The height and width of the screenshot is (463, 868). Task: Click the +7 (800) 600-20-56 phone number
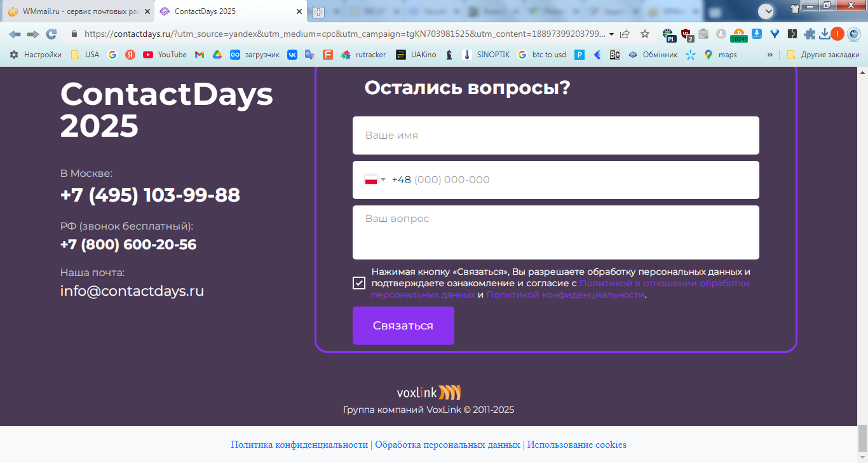coord(128,245)
